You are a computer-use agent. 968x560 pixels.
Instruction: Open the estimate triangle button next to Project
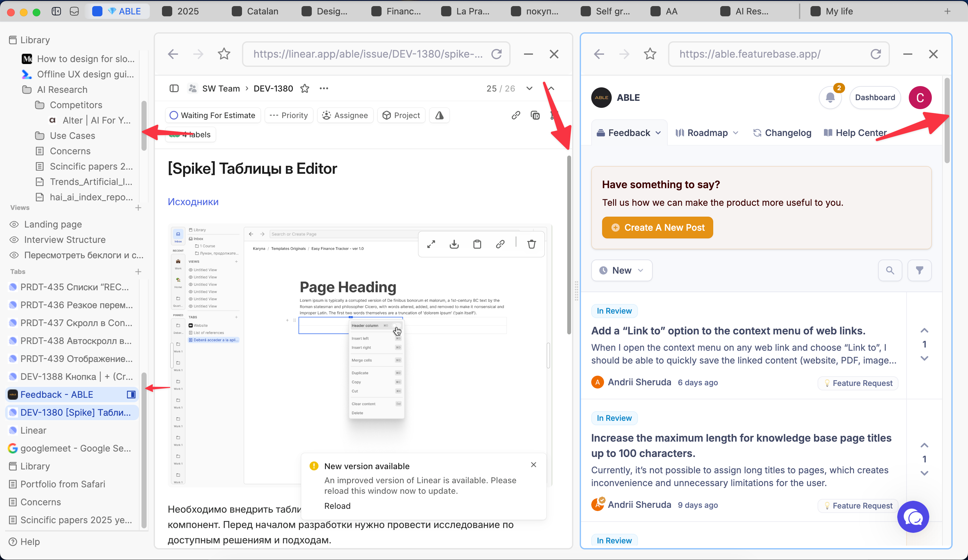(440, 115)
